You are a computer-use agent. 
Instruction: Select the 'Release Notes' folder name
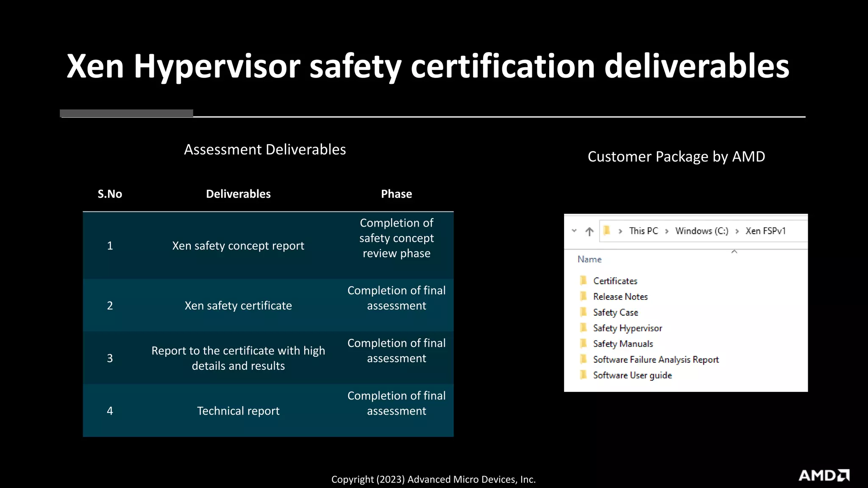[x=620, y=297]
